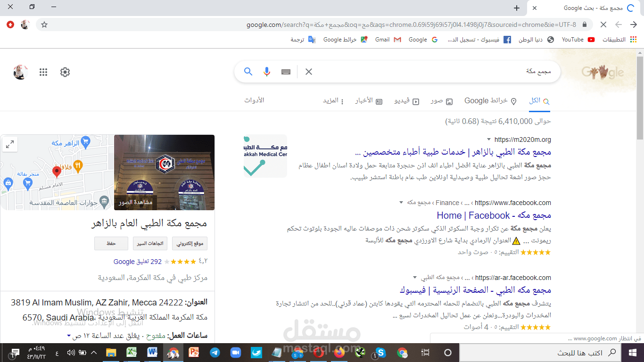Bookmark this page with star icon
644x362 pixels.
(44, 25)
